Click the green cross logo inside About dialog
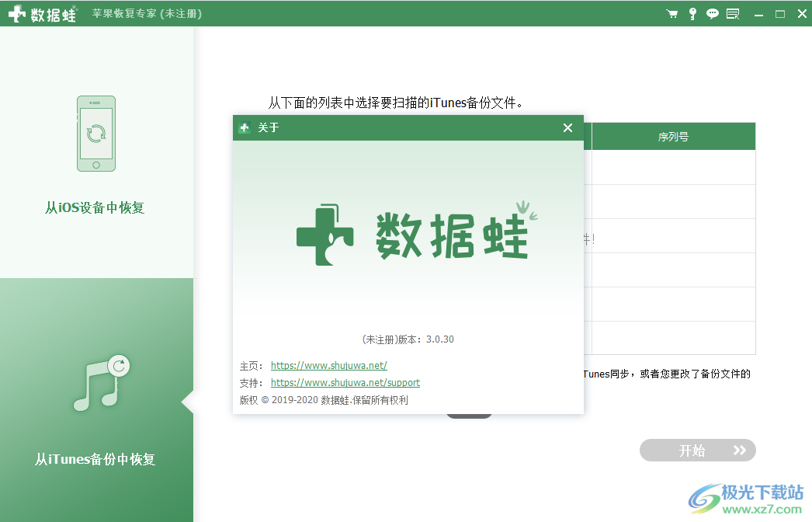The width and height of the screenshot is (812, 522). click(326, 233)
